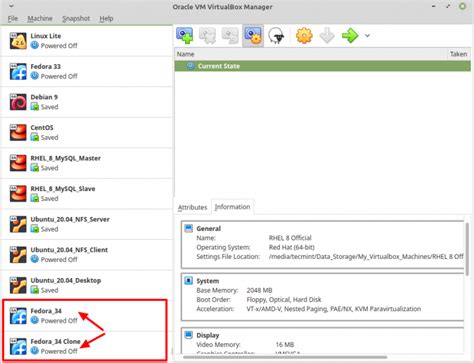Screen dimensions: 474x363
Task: Click the Clone (sheep) toolbar icon
Action: (x=276, y=35)
